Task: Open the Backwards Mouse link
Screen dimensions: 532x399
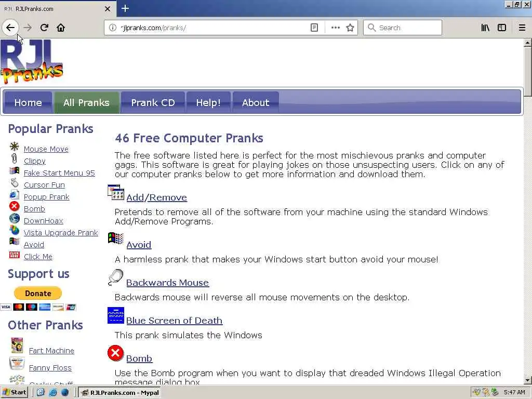Action: click(x=168, y=283)
